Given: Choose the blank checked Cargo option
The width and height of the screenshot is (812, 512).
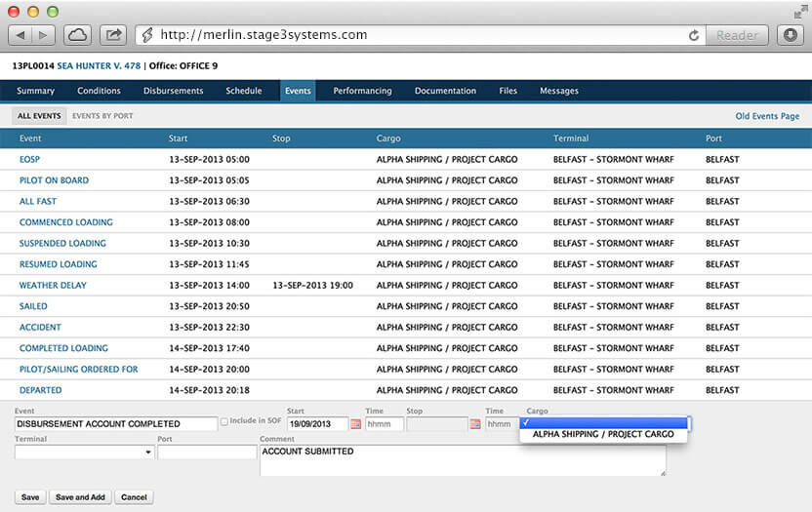Looking at the screenshot, I should coord(605,422).
